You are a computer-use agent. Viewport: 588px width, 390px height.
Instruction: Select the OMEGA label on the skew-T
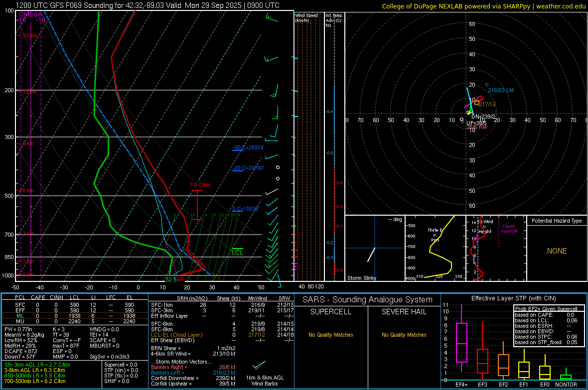click(31, 14)
